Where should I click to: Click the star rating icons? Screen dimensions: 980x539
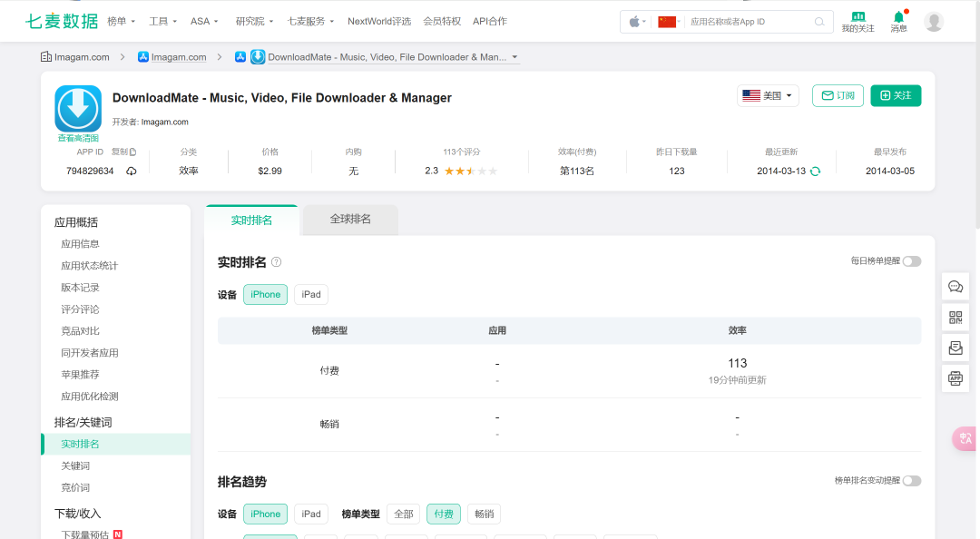471,171
